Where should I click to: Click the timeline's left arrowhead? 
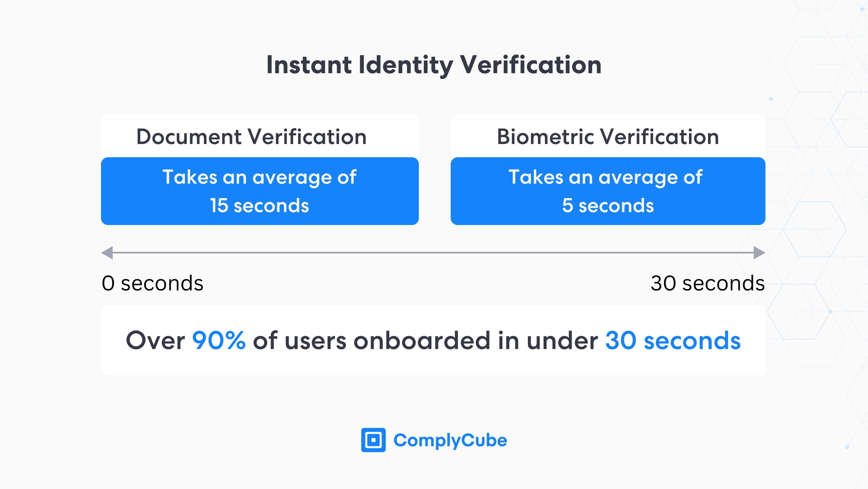(107, 253)
